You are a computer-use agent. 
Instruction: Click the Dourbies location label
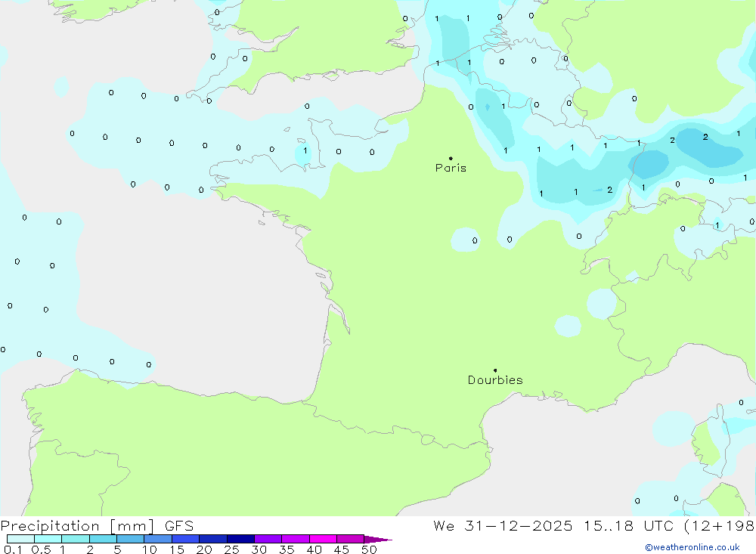(495, 380)
